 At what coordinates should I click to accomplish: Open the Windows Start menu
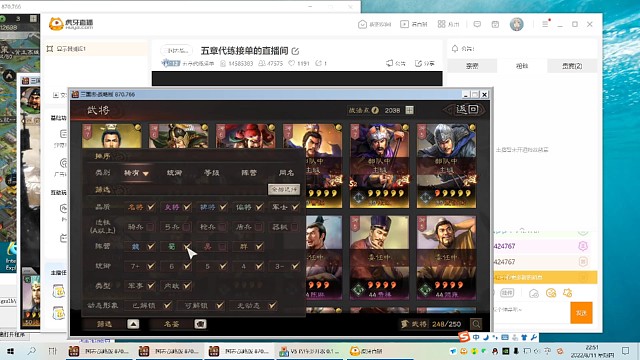10,351
